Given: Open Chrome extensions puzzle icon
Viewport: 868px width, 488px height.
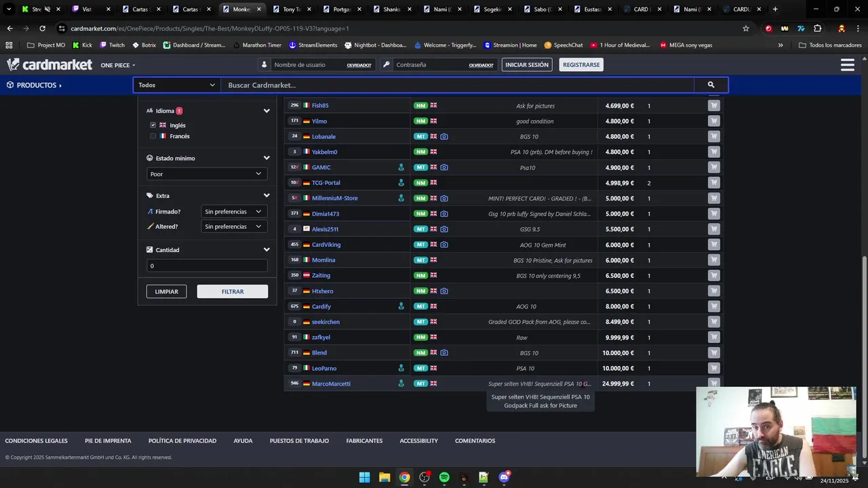Looking at the screenshot, I should click(x=817, y=28).
